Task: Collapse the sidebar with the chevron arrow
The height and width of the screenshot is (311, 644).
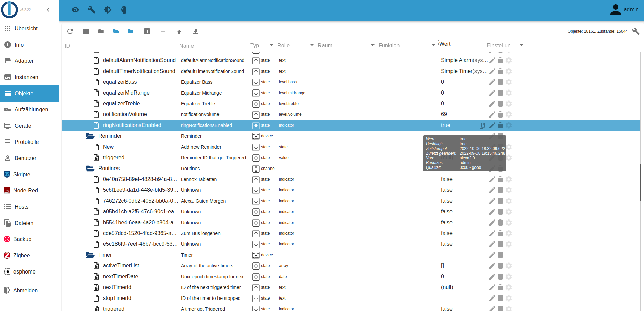Action: (x=48, y=10)
